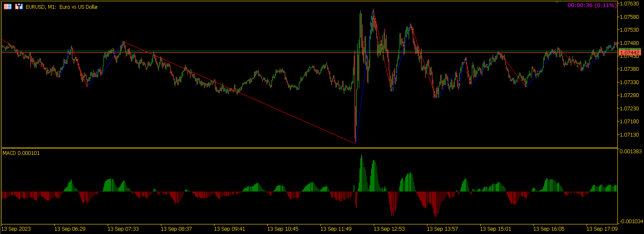The image size is (644, 234).
Task: Click price scale value 1.07580
Action: 629,17
